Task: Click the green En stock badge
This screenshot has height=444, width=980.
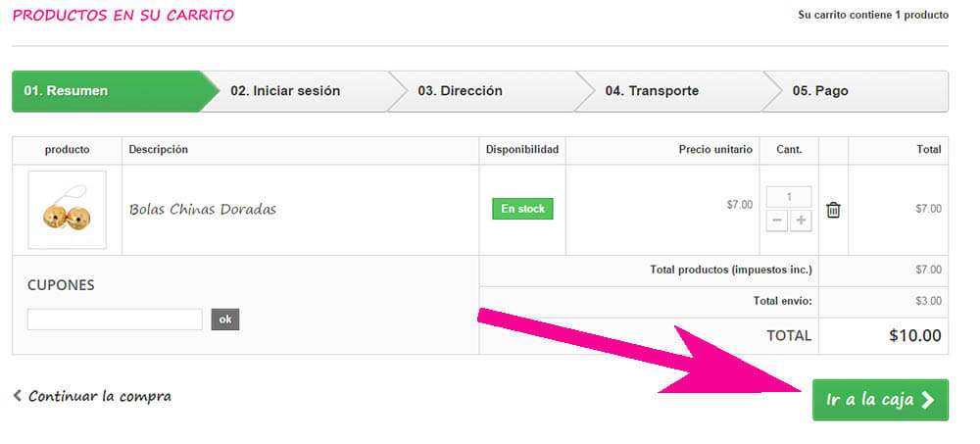Action: [522, 209]
